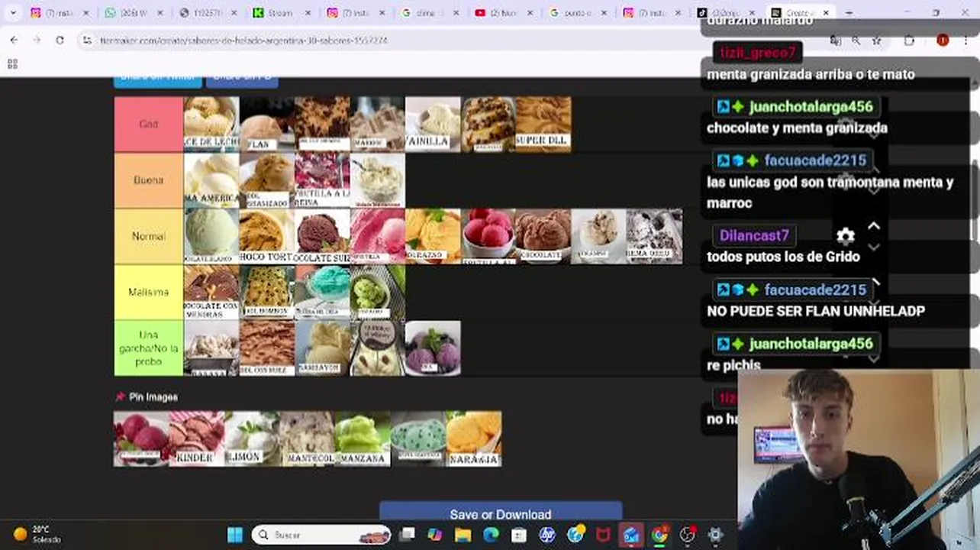The height and width of the screenshot is (550, 980).
Task: Select the Chocolate con Almendras image
Action: pyautogui.click(x=211, y=292)
